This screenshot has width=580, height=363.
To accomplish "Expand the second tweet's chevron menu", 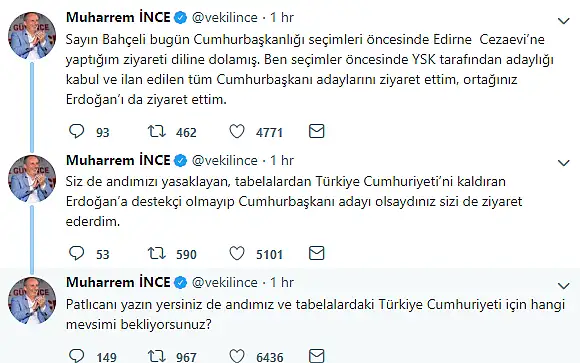I will [563, 163].
